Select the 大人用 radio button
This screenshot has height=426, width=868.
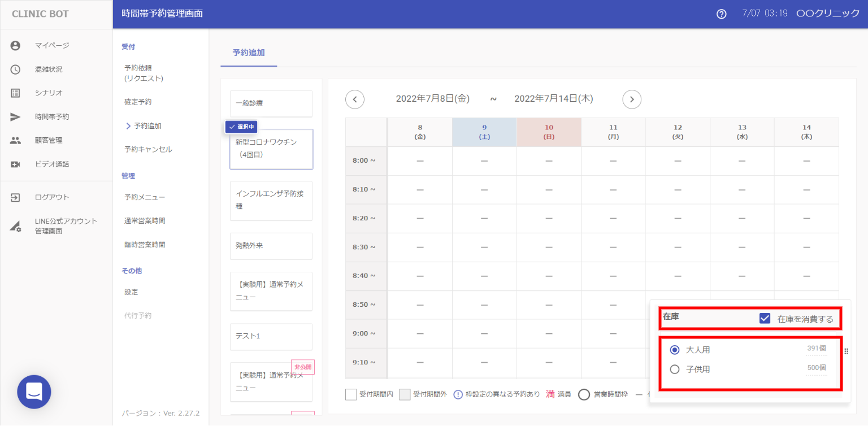pyautogui.click(x=674, y=350)
